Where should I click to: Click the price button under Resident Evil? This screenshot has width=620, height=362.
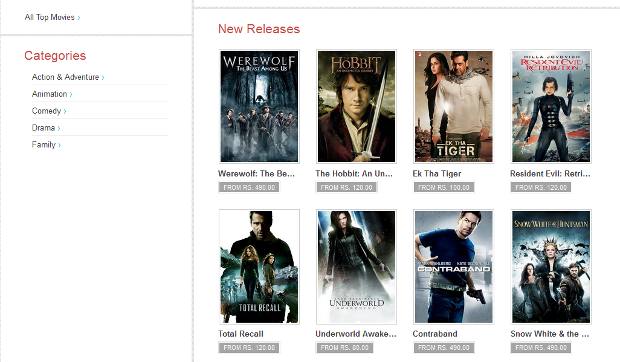click(541, 187)
